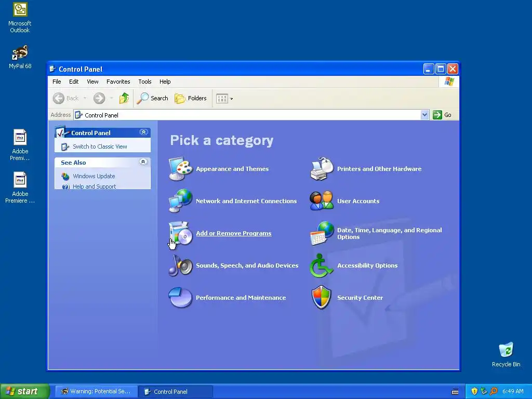Image resolution: width=532 pixels, height=399 pixels.
Task: Click the User Accounts link text
Action: tap(358, 201)
